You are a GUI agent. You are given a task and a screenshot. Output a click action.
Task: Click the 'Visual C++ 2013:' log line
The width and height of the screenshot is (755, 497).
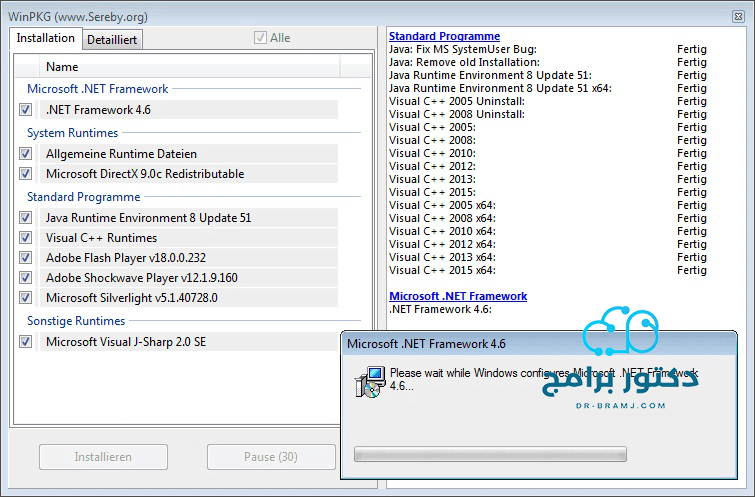click(432, 179)
